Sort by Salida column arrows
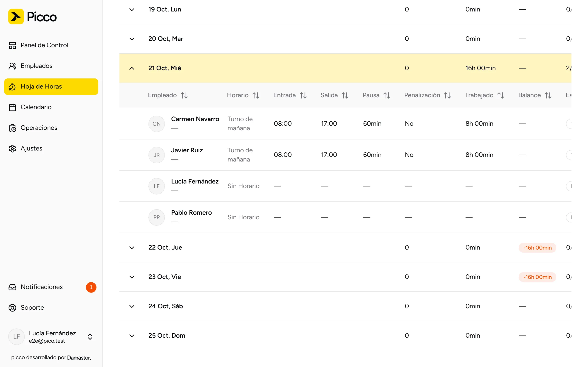The height and width of the screenshot is (367, 588). (345, 95)
